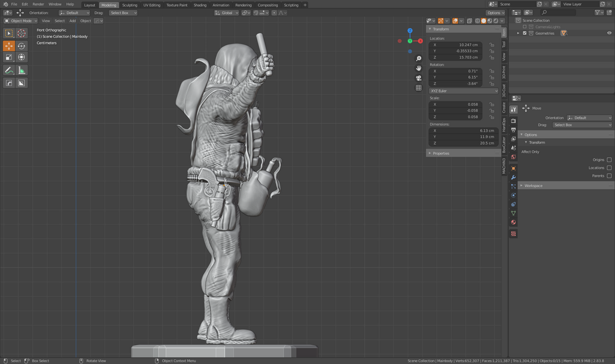Open the Output properties tab
The width and height of the screenshot is (615, 364).
[x=513, y=130]
